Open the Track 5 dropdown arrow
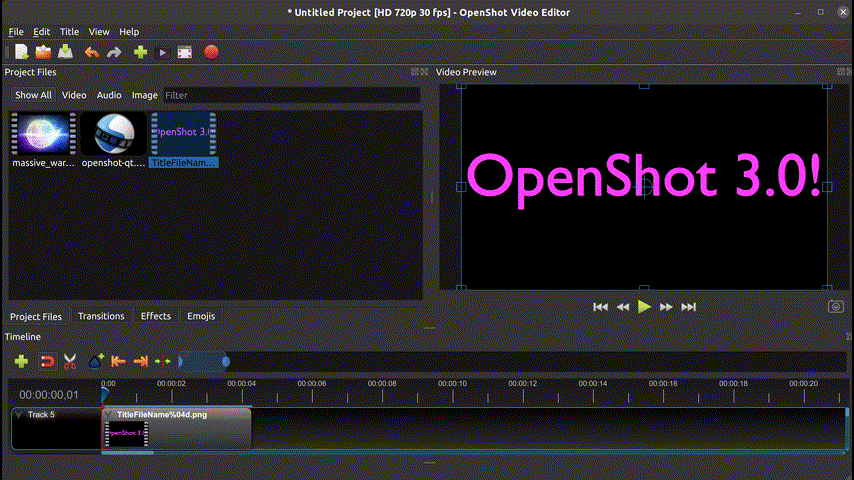 [18, 414]
